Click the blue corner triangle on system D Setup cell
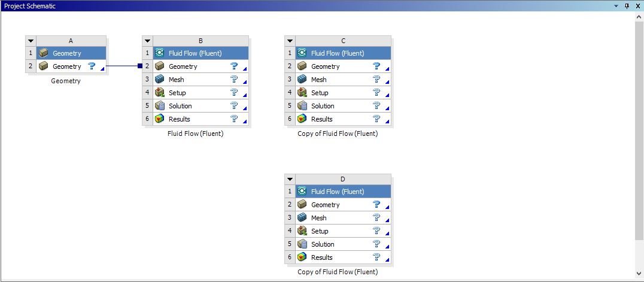 pyautogui.click(x=387, y=233)
